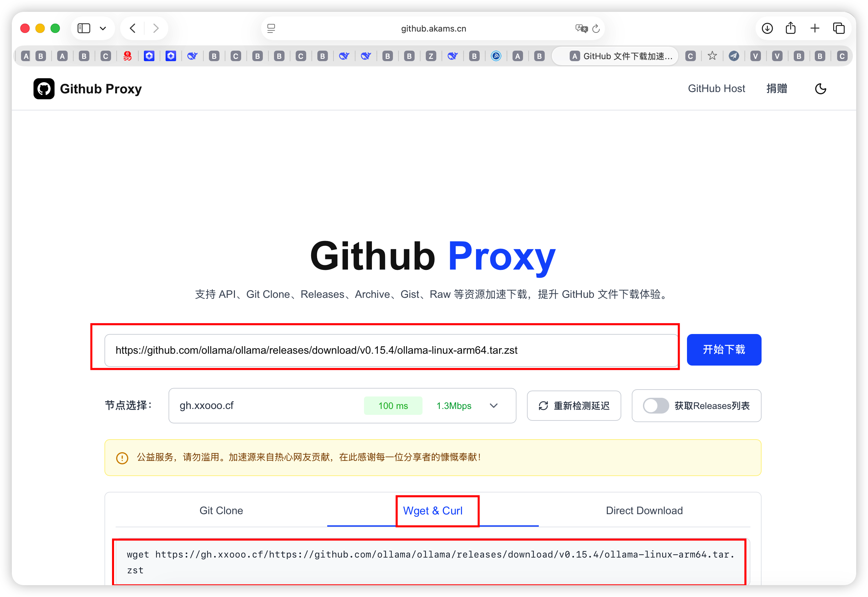Expand the gh.xxooo.cf node dropdown
Viewport: 868px width, 597px height.
[x=493, y=405]
